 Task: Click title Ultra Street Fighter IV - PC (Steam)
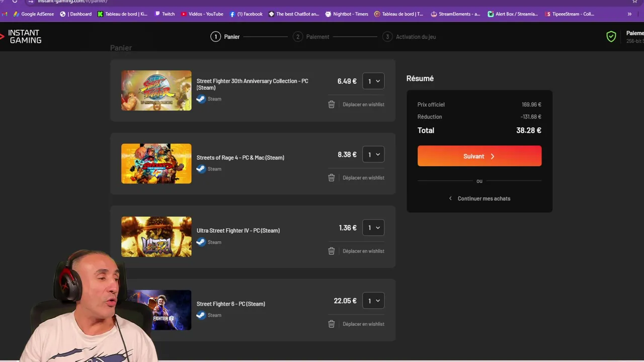tap(238, 230)
